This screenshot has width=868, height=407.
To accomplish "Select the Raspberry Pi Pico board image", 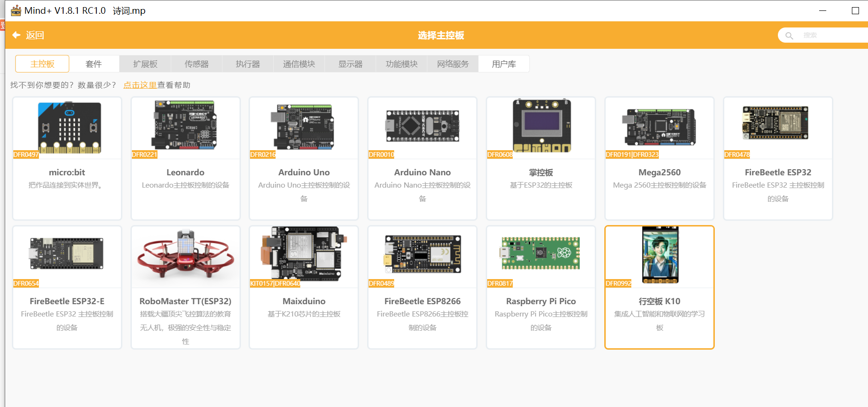I will tap(540, 253).
